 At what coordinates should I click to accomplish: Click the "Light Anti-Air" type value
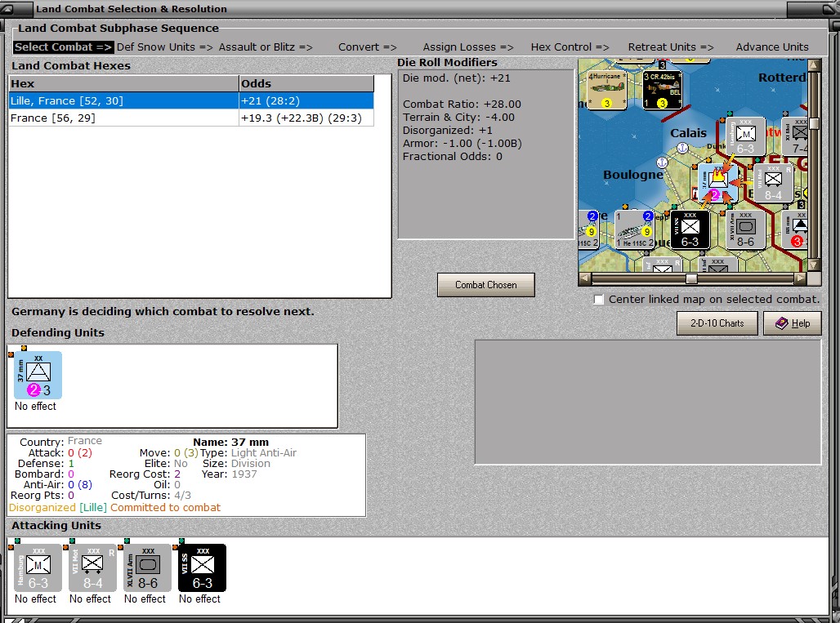click(264, 453)
